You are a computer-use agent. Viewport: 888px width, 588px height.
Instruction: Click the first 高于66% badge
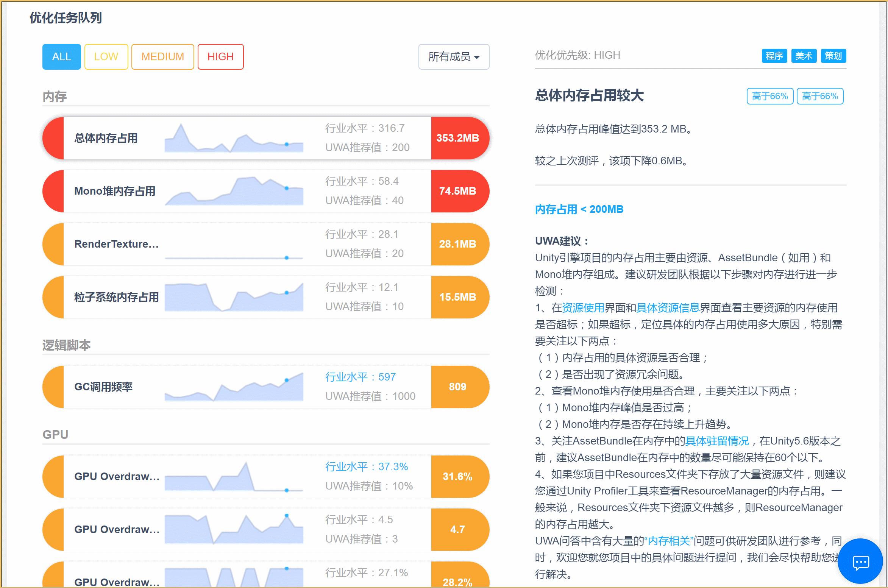(770, 96)
